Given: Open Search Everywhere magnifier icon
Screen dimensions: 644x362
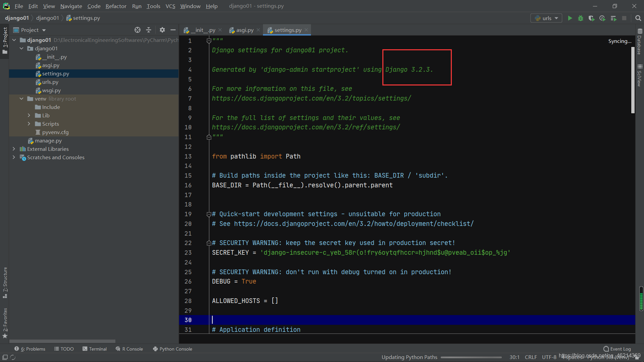Looking at the screenshot, I should [638, 18].
